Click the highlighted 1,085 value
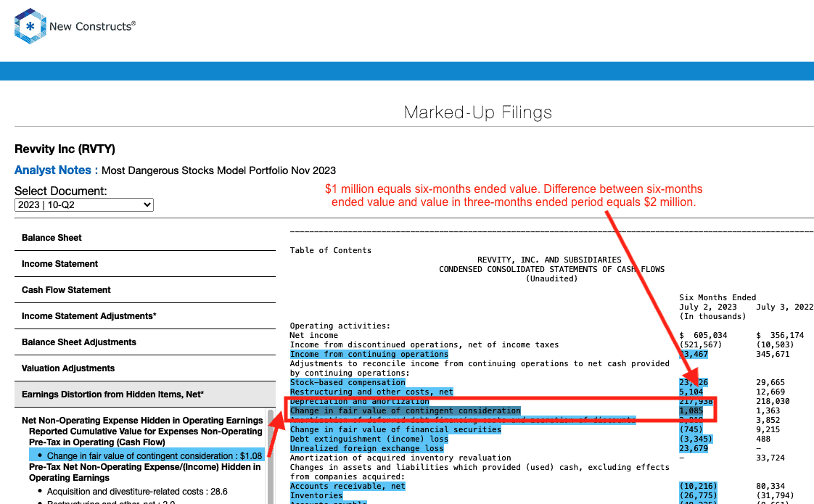 click(691, 410)
